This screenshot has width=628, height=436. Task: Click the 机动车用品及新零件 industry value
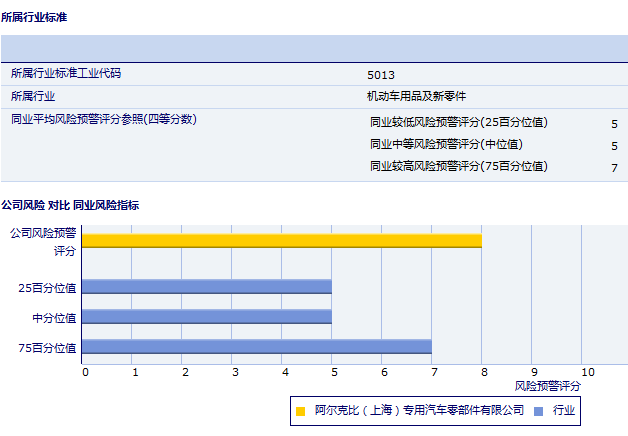click(417, 96)
